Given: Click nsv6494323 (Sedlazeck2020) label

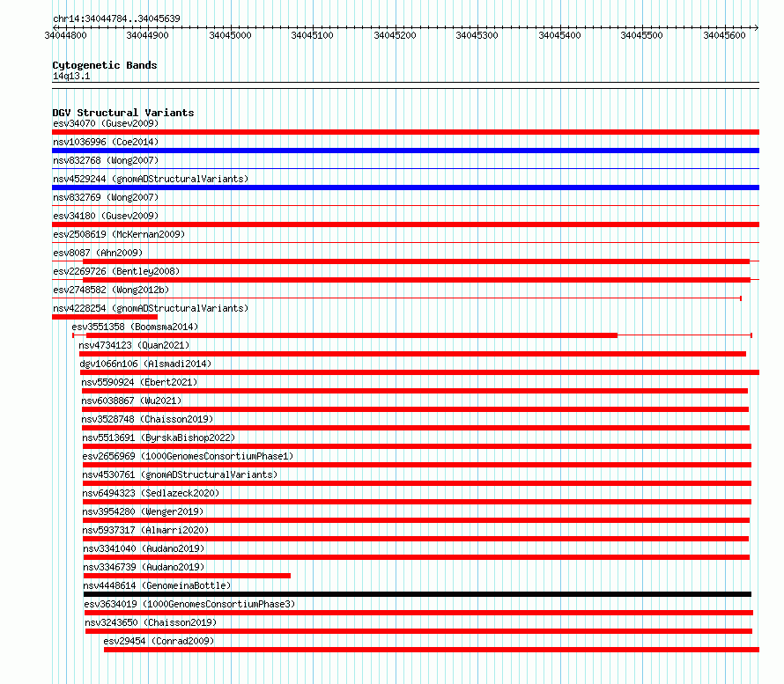Looking at the screenshot, I should pos(151,493).
